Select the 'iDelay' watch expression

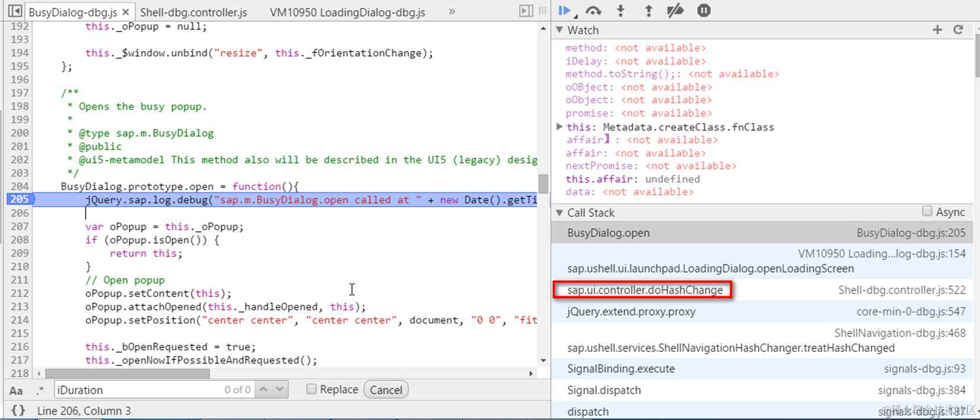635,61
